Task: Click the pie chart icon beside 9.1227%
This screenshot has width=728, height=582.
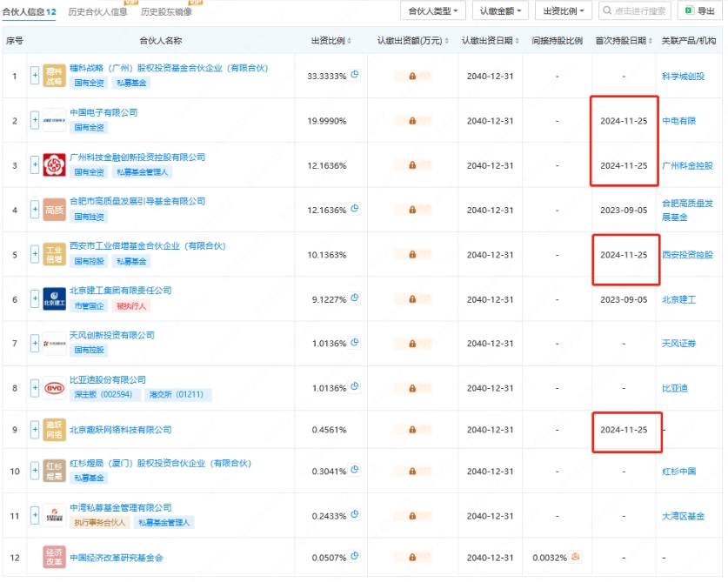Action: point(355,298)
